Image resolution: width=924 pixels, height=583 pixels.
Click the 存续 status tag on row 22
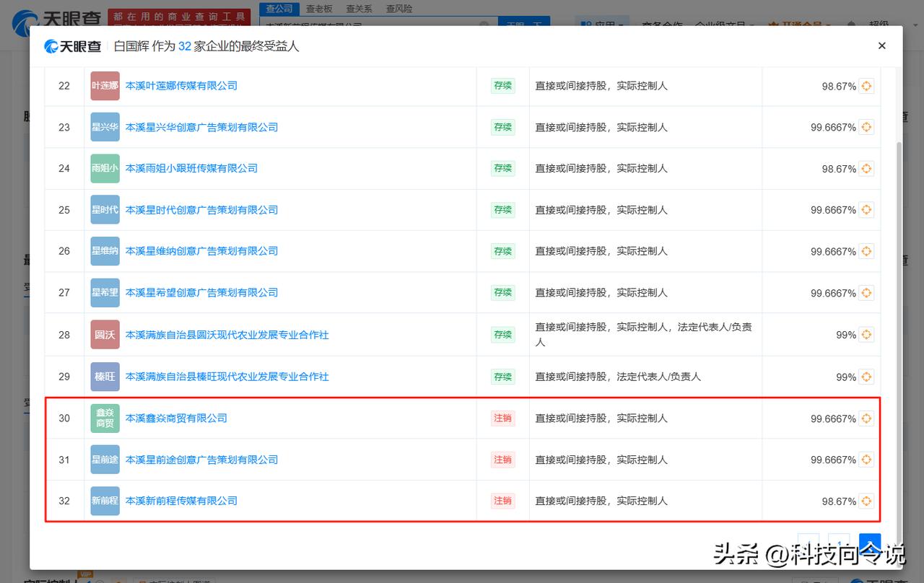pyautogui.click(x=503, y=85)
